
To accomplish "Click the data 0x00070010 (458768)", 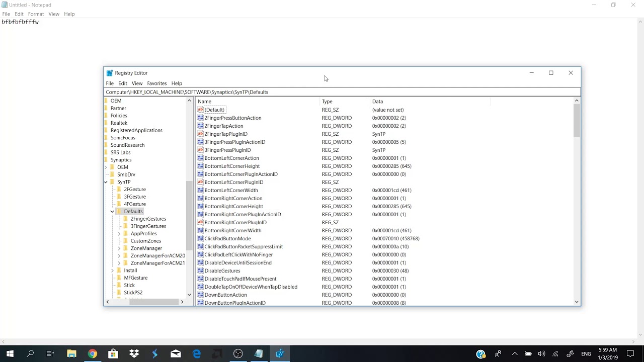I will pos(396,238).
